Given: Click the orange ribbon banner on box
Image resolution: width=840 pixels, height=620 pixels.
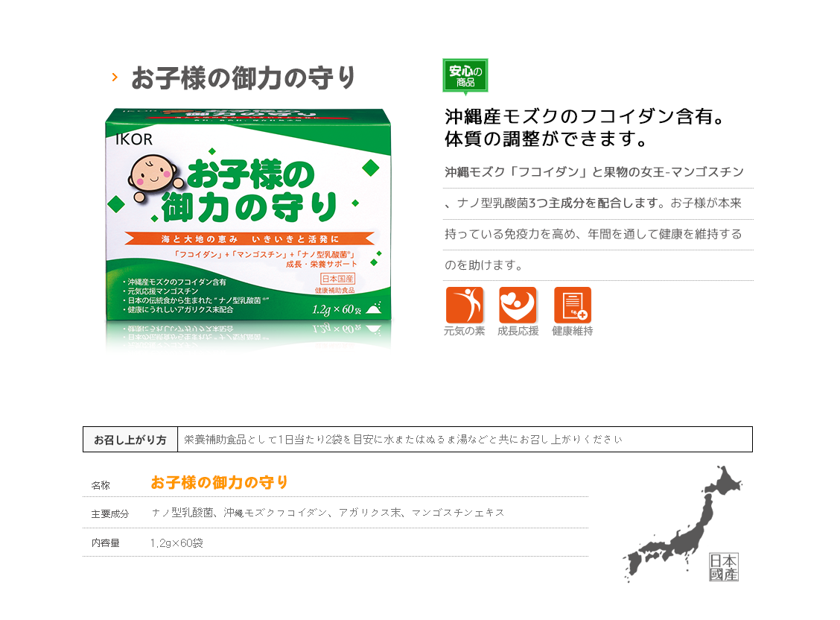Looking at the screenshot, I should pos(249,238).
